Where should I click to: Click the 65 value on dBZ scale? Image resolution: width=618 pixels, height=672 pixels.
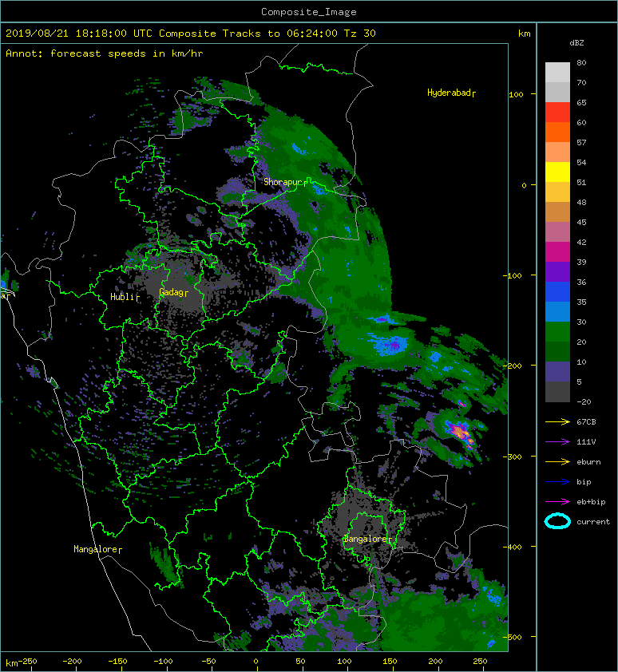point(581,102)
